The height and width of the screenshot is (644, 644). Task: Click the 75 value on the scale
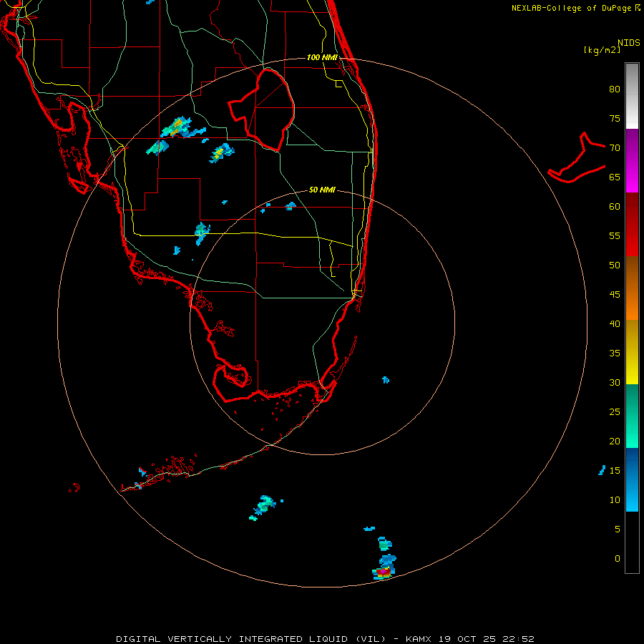click(615, 118)
